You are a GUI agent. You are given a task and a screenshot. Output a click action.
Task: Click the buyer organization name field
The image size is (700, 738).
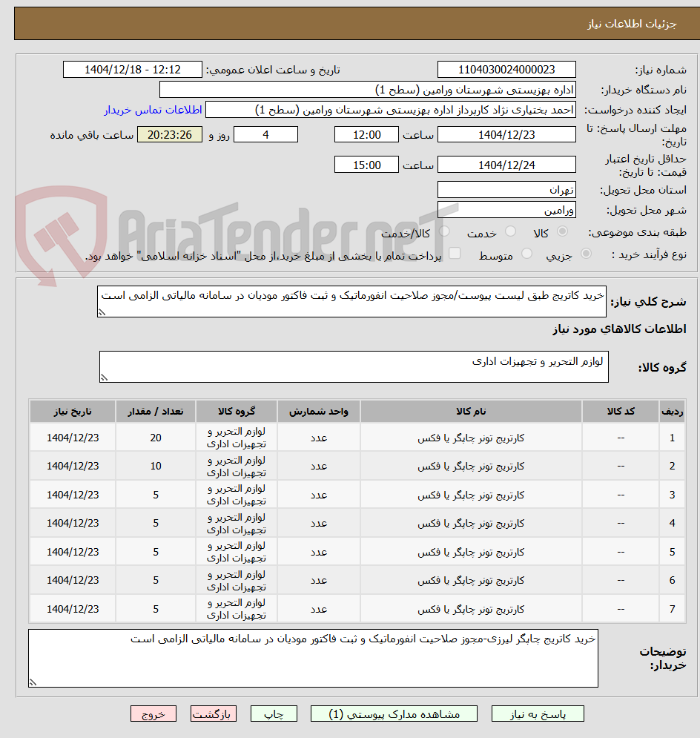[368, 90]
